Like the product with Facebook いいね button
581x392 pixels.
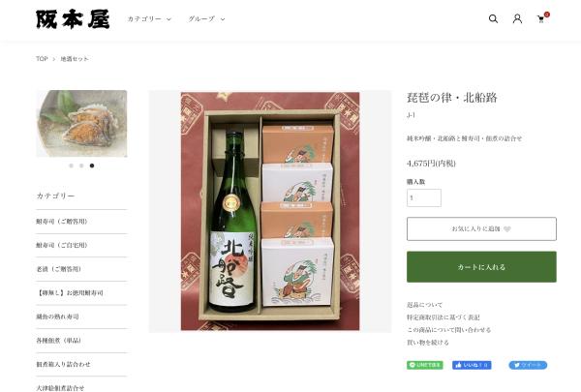472,365
